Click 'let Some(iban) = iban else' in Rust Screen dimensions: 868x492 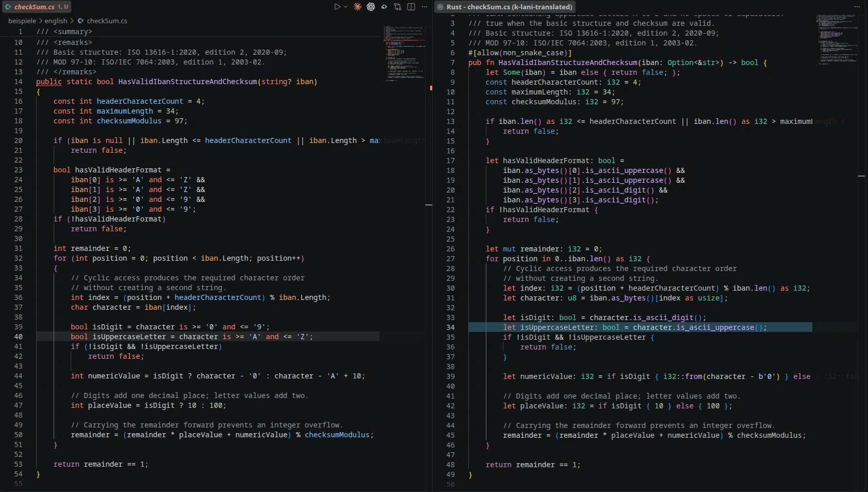[x=542, y=72]
